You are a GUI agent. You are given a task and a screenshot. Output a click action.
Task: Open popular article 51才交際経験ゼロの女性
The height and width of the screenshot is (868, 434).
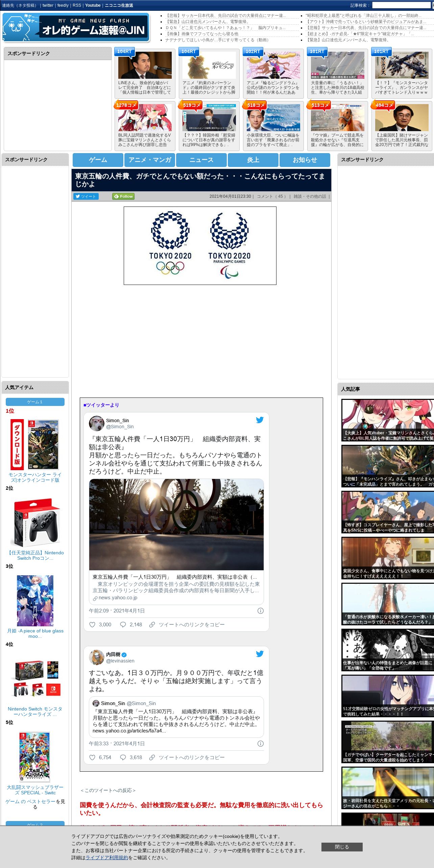coord(388,696)
